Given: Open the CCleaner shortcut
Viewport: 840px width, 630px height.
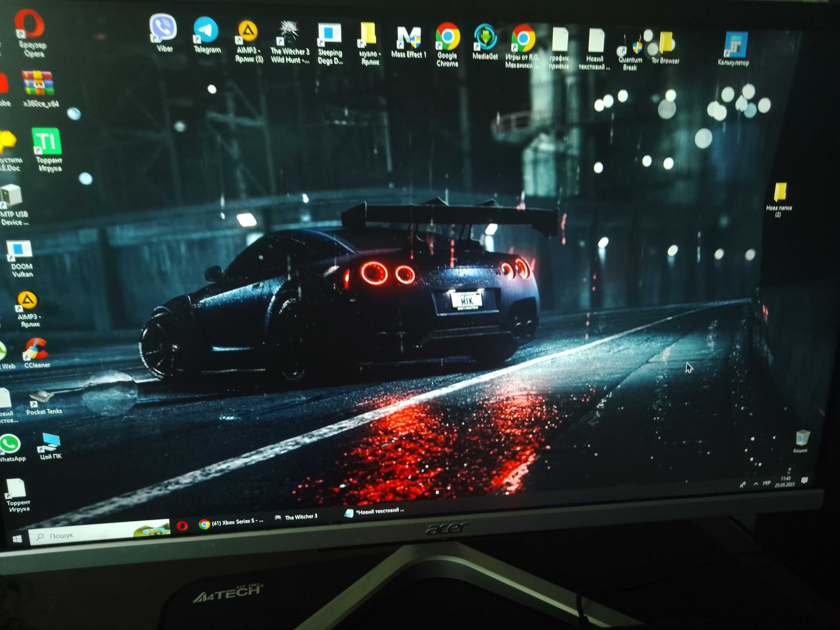Looking at the screenshot, I should pos(37,353).
